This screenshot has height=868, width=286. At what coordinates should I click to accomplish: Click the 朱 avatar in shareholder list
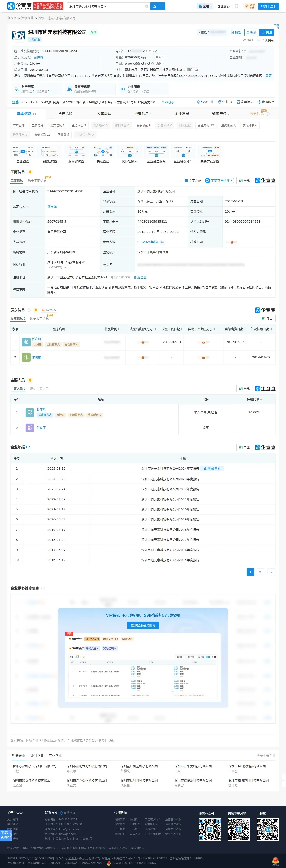click(x=26, y=357)
